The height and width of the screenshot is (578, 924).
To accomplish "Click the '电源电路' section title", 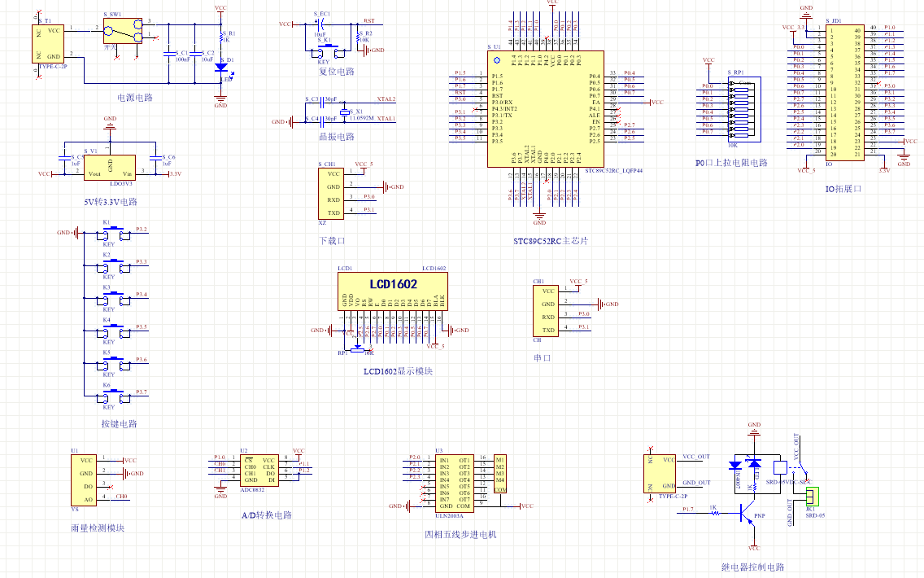I will coord(134,98).
